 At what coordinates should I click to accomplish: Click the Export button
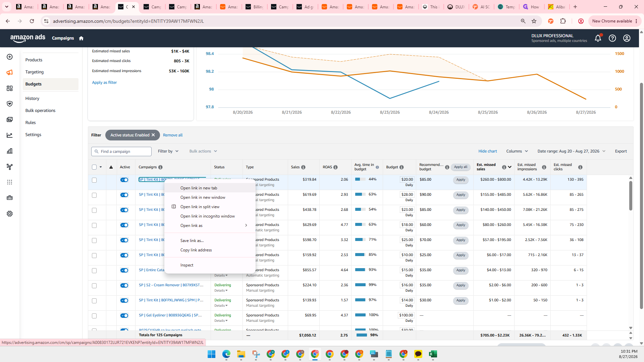pyautogui.click(x=621, y=151)
